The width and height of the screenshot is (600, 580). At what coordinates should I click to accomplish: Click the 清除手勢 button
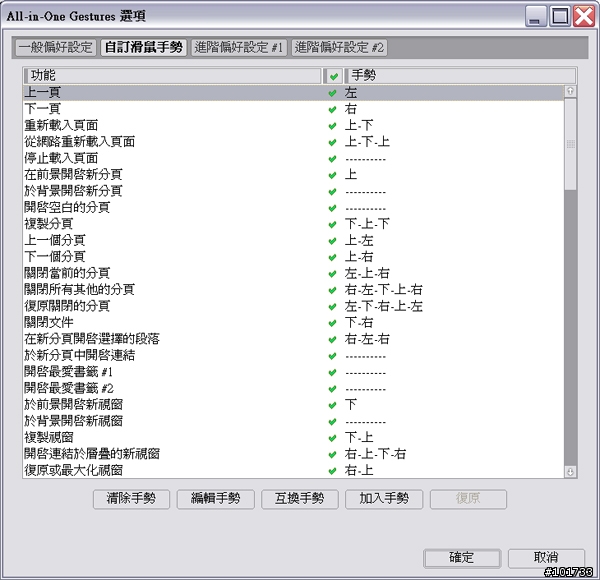click(x=131, y=499)
